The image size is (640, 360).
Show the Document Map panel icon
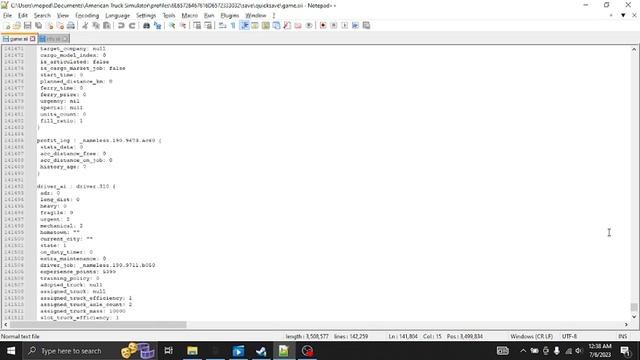[x=266, y=25]
